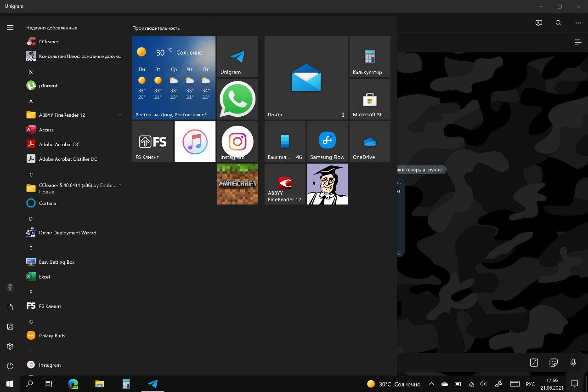
Task: Open the Unigram tile
Action: 237,57
